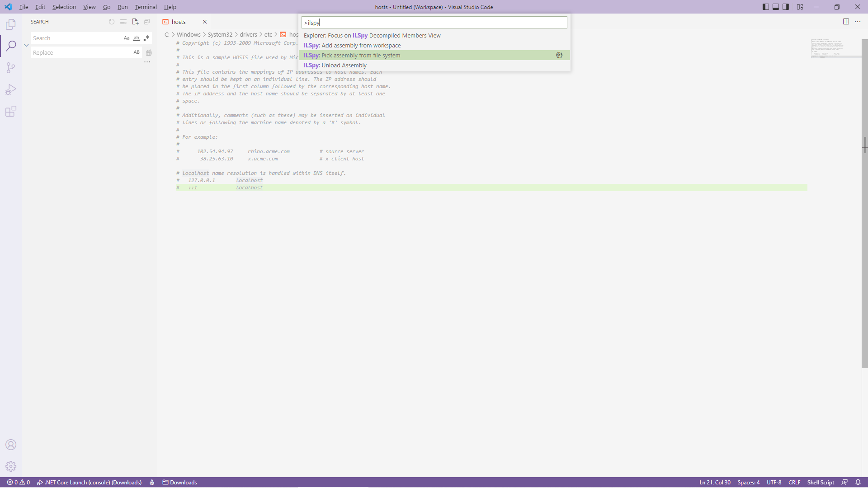This screenshot has height=488, width=868.
Task: Open the Explorer view in activity bar
Action: [11, 24]
